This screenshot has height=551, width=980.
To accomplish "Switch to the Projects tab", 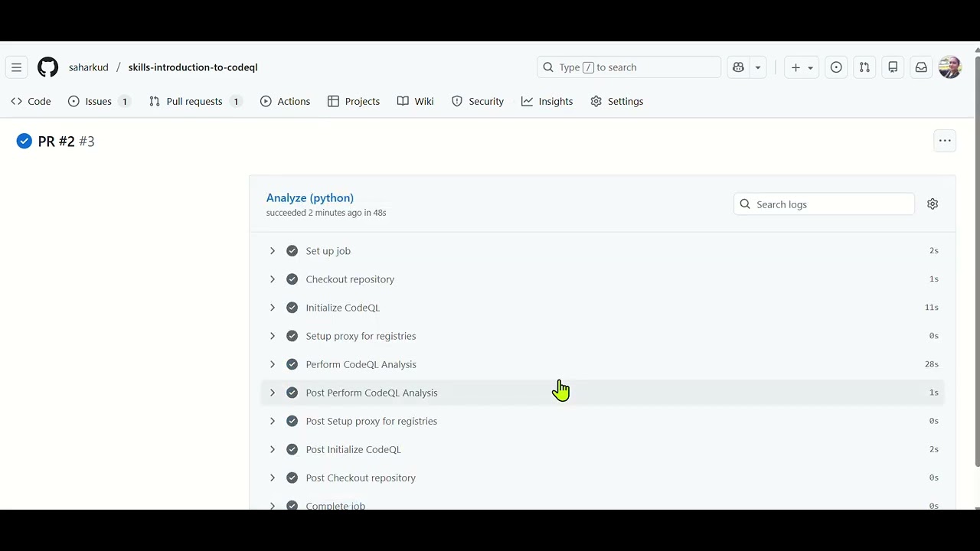I will tap(354, 101).
